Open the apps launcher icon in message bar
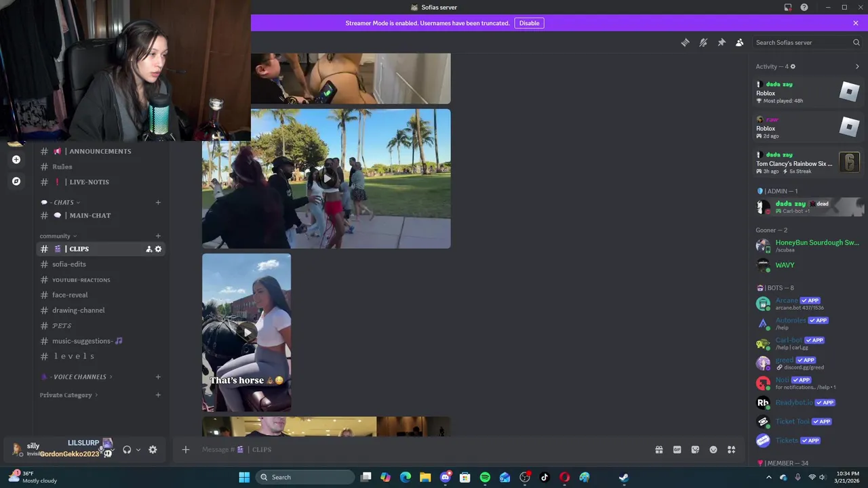The width and height of the screenshot is (868, 488). tap(732, 449)
